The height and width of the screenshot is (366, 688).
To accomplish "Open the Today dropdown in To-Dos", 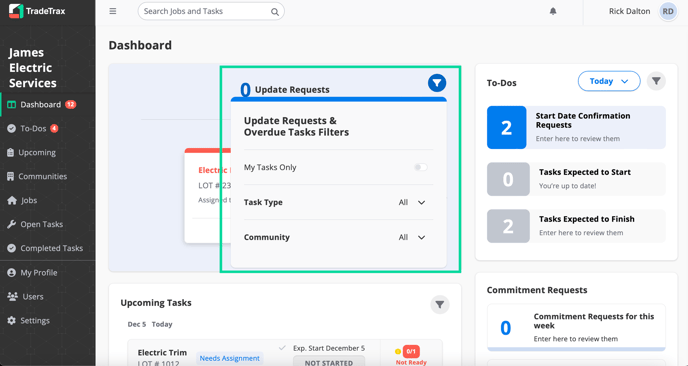I will (x=609, y=81).
